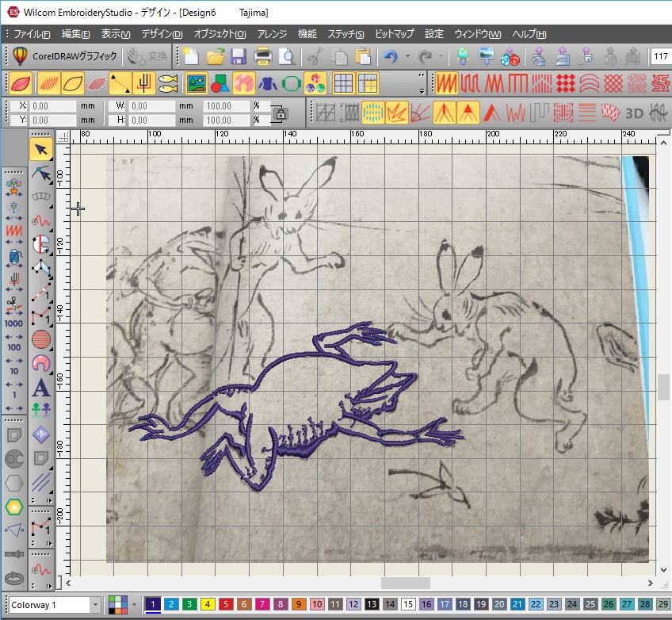This screenshot has width=672, height=620.
Task: Click the CorelDRAW Graphics mode button
Action: pos(64,56)
